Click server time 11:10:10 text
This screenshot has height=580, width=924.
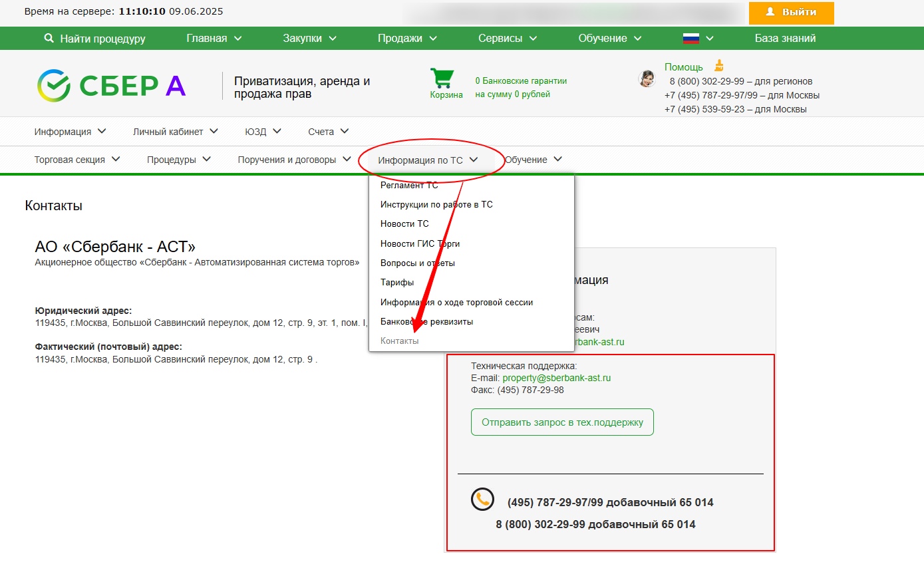(x=142, y=11)
